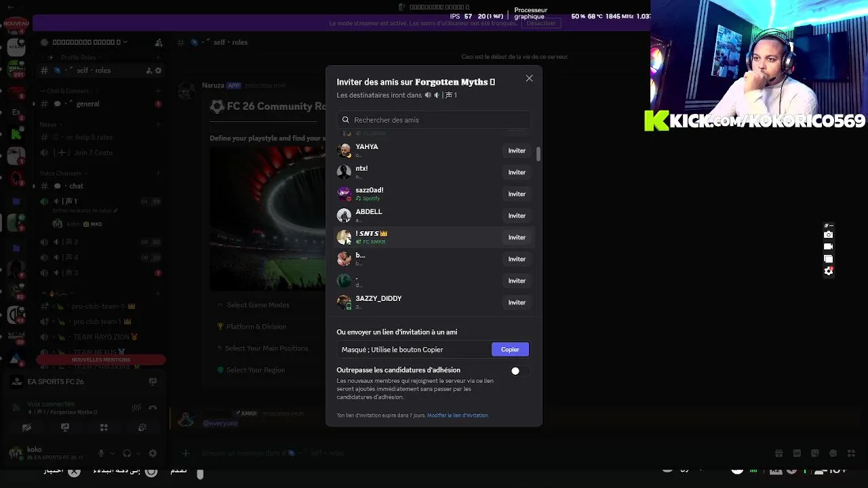Click the masked invitation link field
The image size is (868, 488).
[414, 350]
